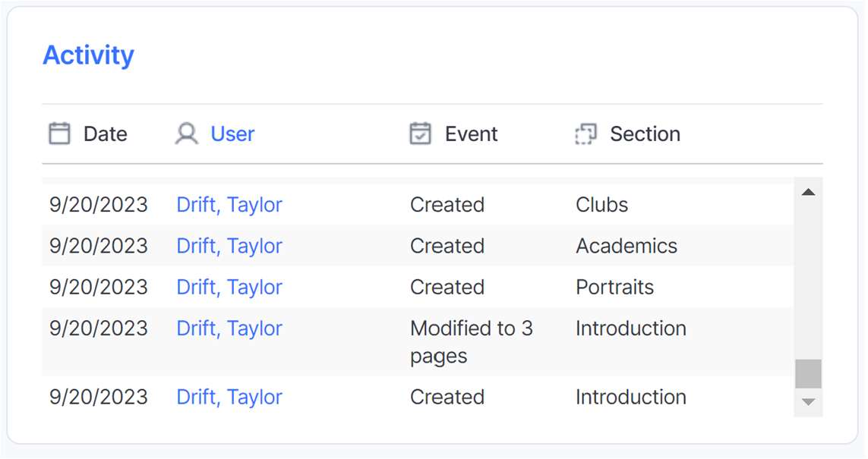868x459 pixels.
Task: Open Drift, Taylor in the last Introduction row
Action: point(229,397)
